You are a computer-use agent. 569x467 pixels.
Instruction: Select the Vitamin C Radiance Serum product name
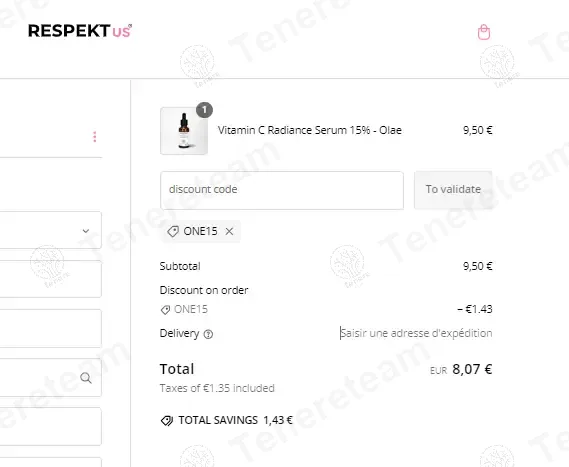click(x=310, y=130)
